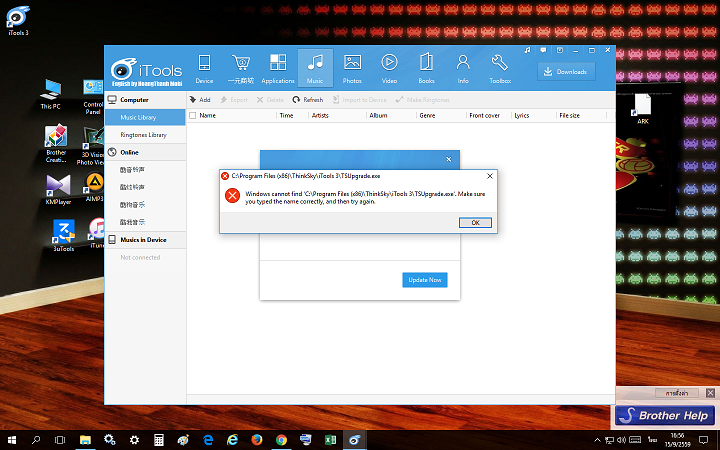Open the iTools 3 desktop shortcut
The height and width of the screenshot is (450, 720).
click(18, 21)
